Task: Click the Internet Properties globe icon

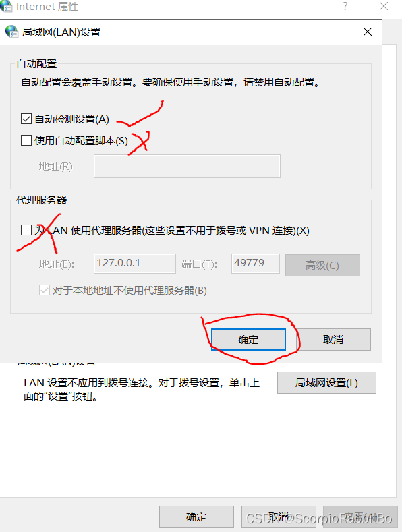Action: tap(6, 6)
